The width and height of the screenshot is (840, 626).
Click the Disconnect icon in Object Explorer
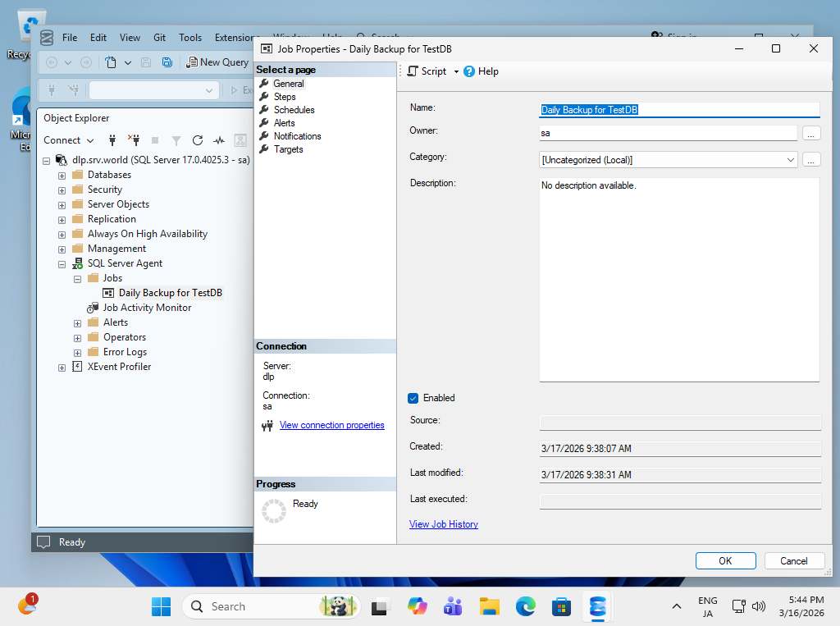tap(134, 140)
